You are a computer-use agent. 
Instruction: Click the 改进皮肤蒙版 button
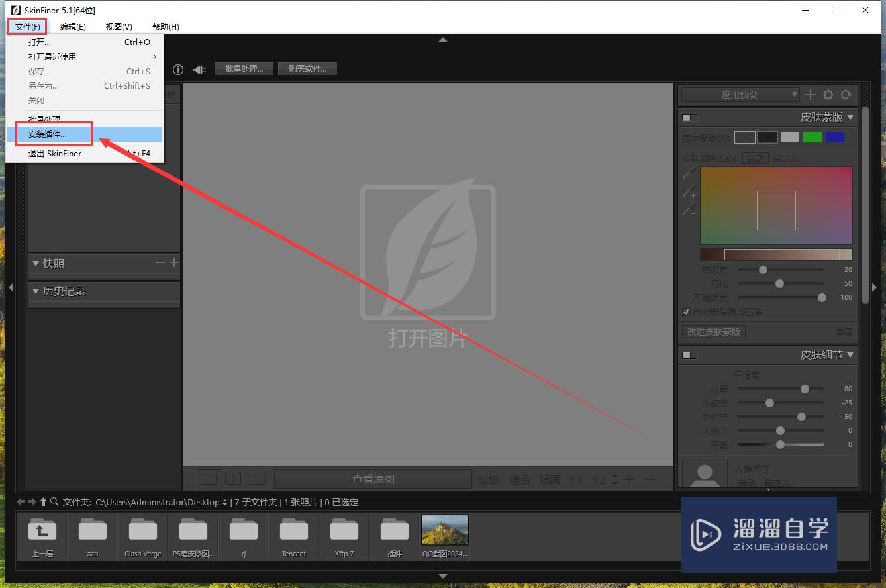[x=714, y=332]
